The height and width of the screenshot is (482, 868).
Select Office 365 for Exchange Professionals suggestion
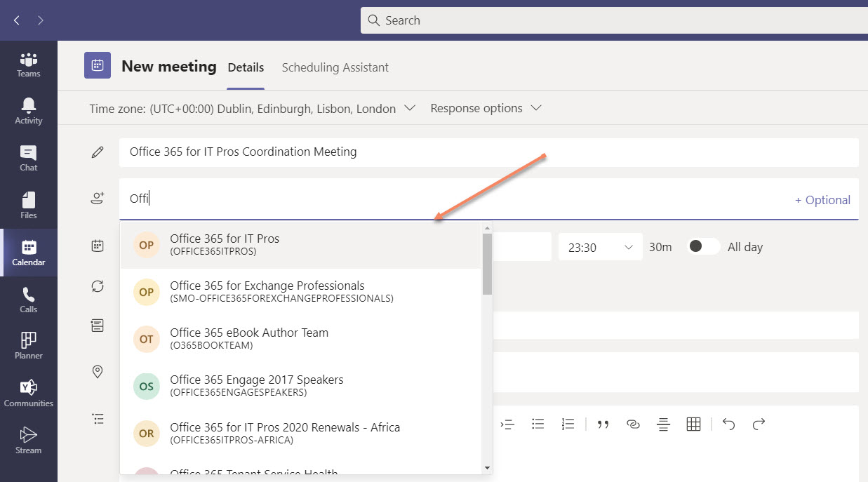[x=301, y=292]
